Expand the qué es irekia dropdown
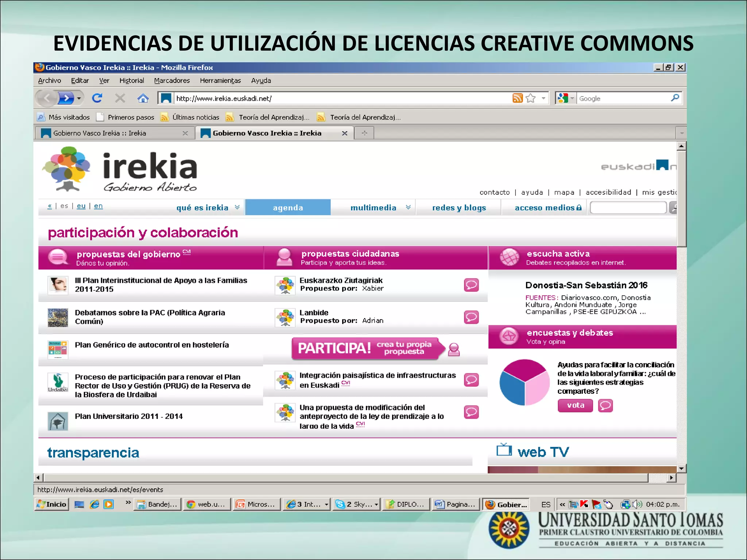This screenshot has height=560, width=747. [237, 207]
